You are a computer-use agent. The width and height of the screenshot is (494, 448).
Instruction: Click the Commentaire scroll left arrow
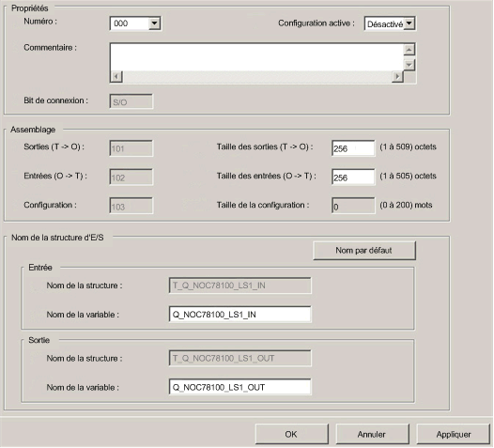click(x=116, y=77)
